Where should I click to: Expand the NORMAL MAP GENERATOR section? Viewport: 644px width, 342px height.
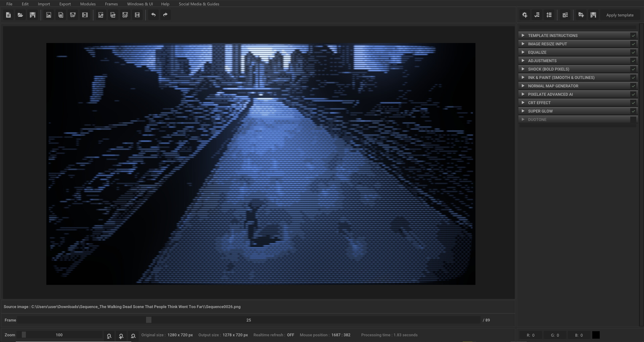point(523,86)
